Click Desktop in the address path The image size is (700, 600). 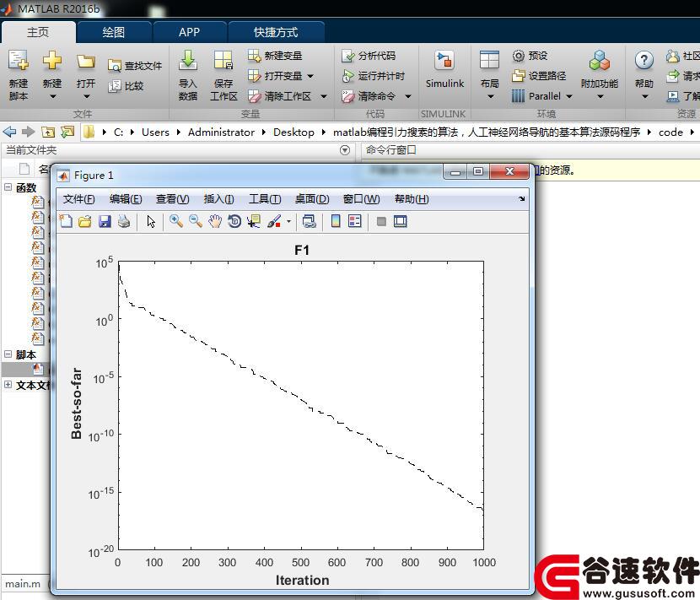click(293, 132)
